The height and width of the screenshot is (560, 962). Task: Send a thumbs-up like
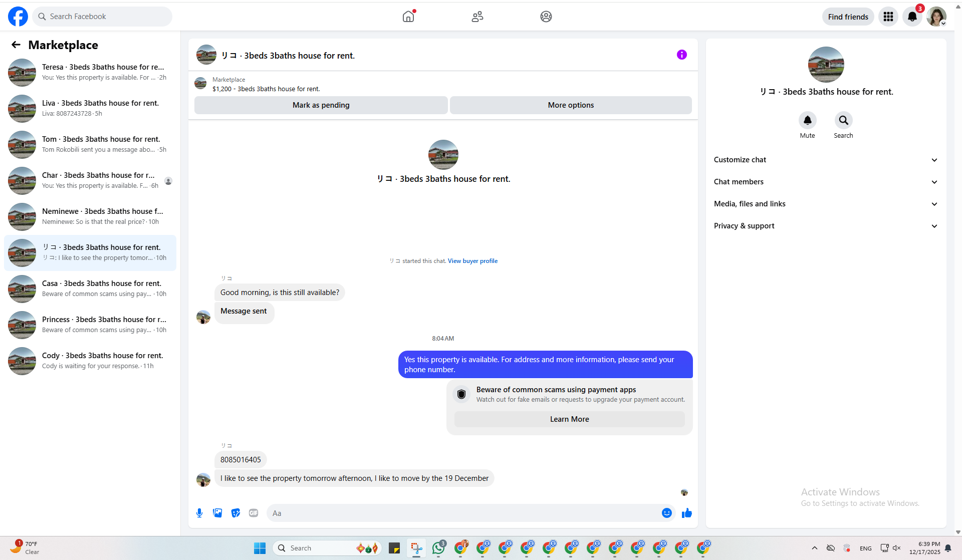(x=687, y=513)
